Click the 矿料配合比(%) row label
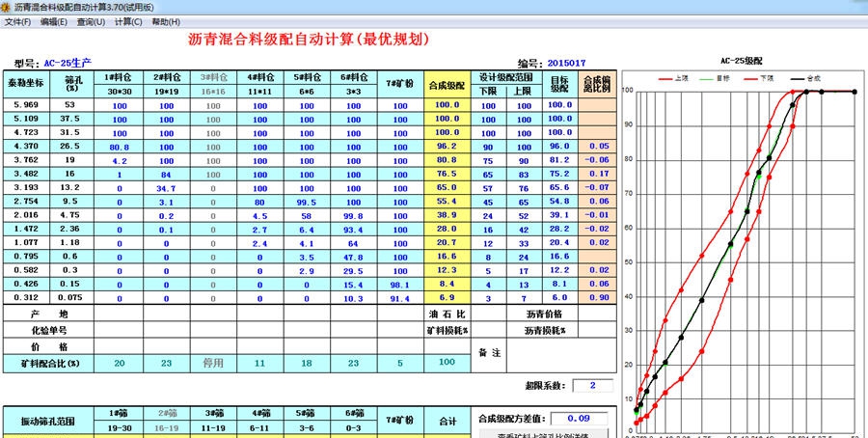 49,364
